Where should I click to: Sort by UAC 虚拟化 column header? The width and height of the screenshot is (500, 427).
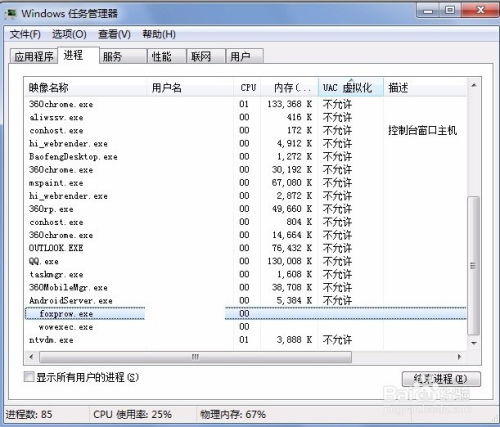(x=351, y=88)
